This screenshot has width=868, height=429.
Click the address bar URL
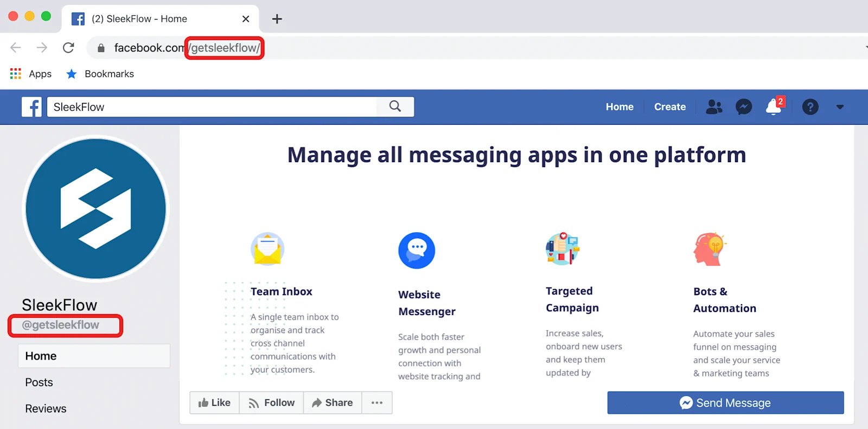point(187,48)
